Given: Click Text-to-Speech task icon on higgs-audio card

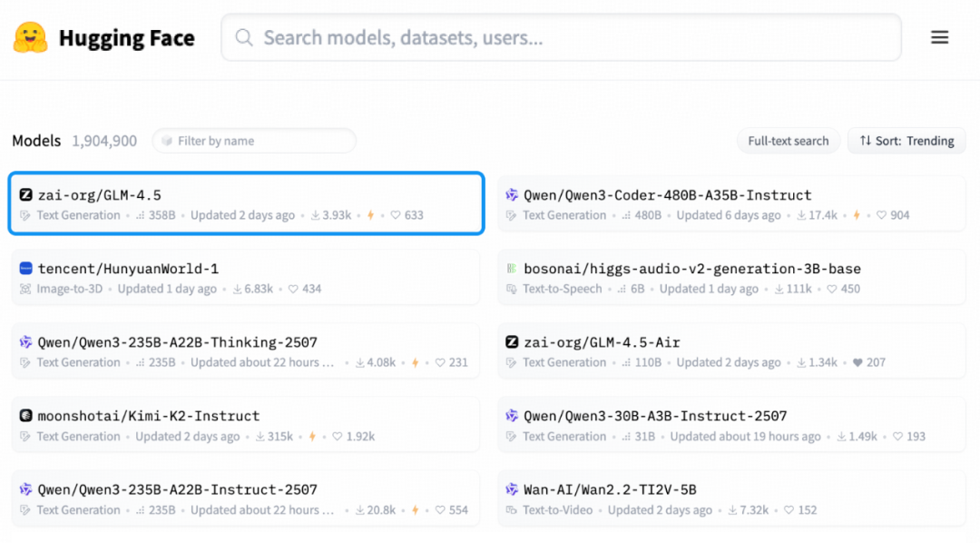Looking at the screenshot, I should [511, 289].
